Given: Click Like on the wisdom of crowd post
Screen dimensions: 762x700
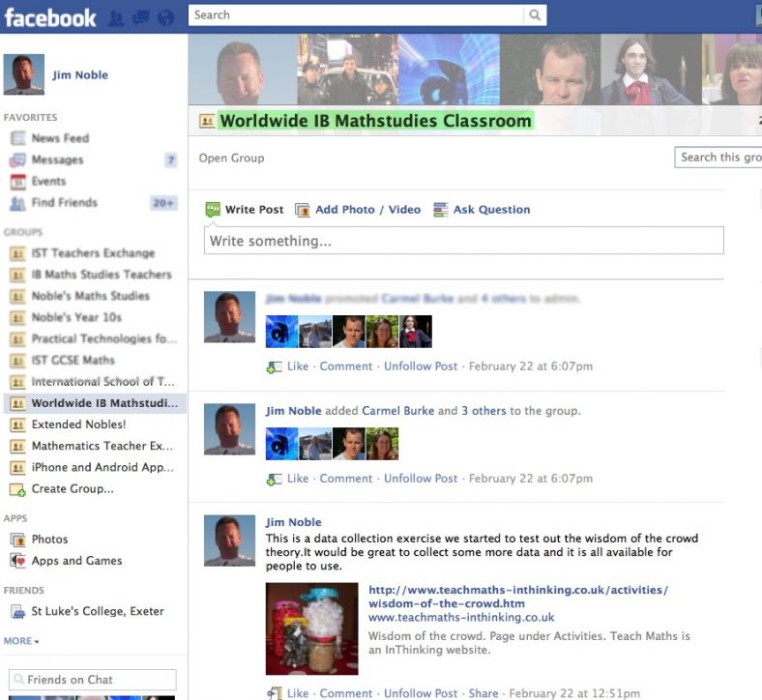Looking at the screenshot, I should [298, 693].
